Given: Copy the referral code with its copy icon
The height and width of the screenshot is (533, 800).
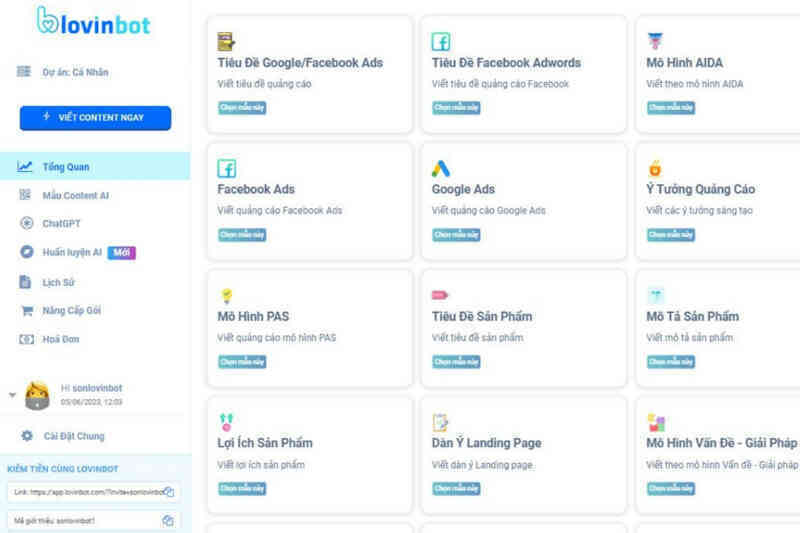Looking at the screenshot, I should (x=168, y=521).
